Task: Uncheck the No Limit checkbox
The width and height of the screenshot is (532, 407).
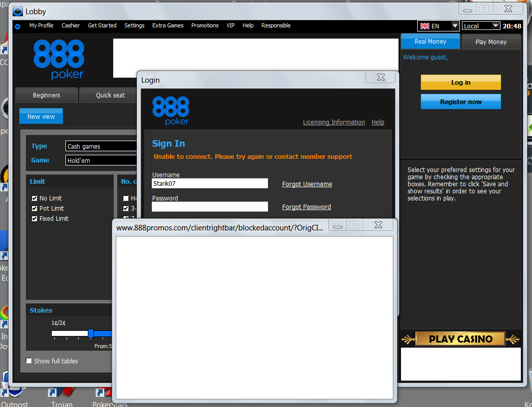Action: [x=35, y=198]
